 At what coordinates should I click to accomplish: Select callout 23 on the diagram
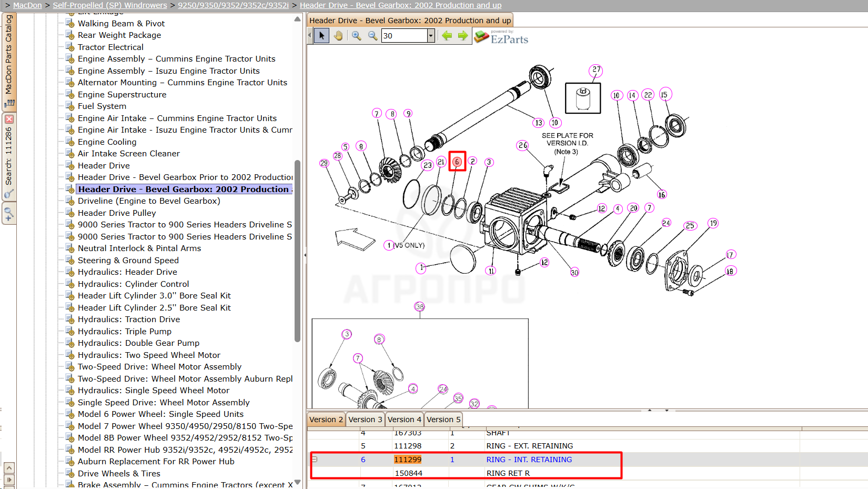tap(428, 165)
